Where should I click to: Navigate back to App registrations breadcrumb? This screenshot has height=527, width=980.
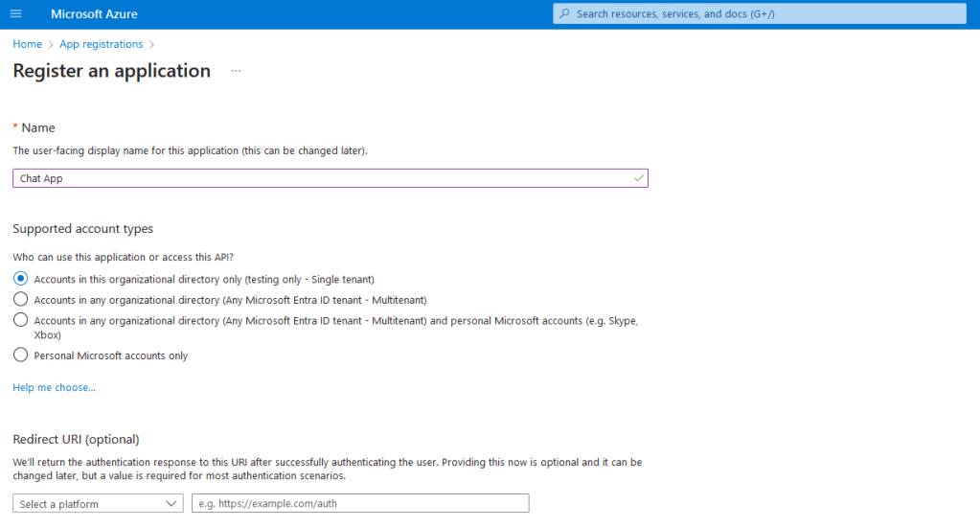point(101,44)
